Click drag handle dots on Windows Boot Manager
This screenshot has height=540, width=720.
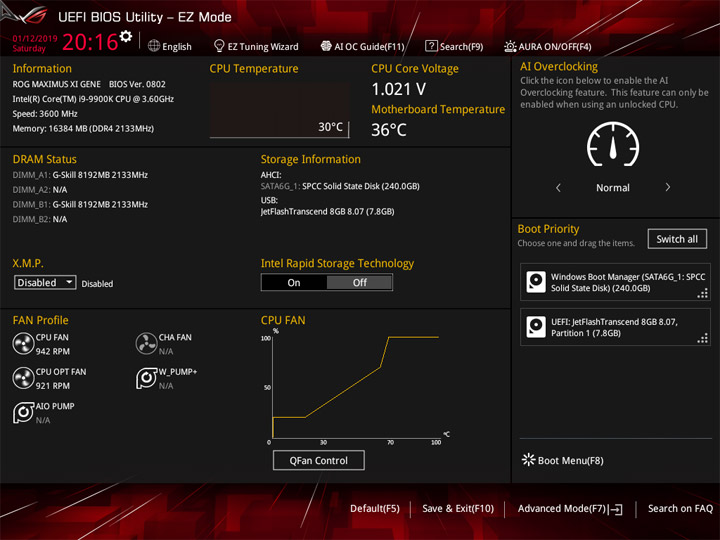tap(703, 293)
